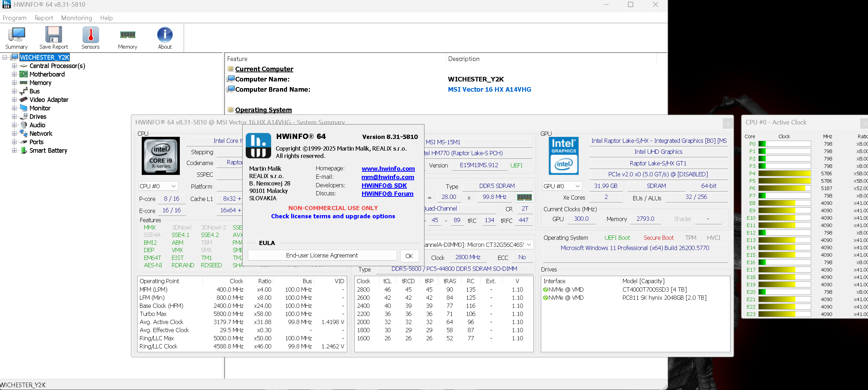The height and width of the screenshot is (390, 868).
Task: Click the Turbo Max operating point row
Action: click(x=242, y=314)
